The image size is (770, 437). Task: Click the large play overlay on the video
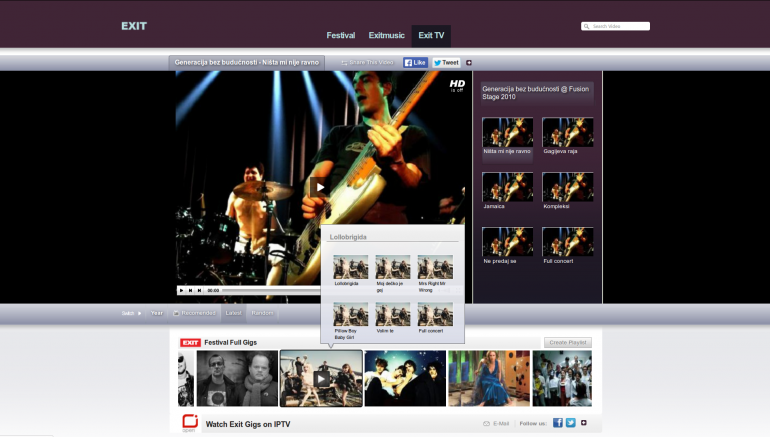click(320, 187)
